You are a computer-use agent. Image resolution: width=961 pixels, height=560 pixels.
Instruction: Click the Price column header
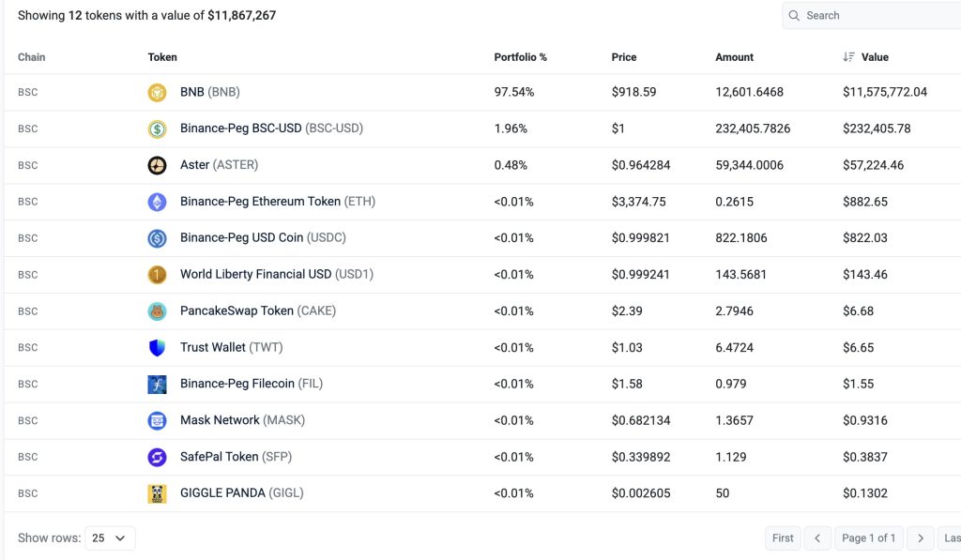(623, 57)
